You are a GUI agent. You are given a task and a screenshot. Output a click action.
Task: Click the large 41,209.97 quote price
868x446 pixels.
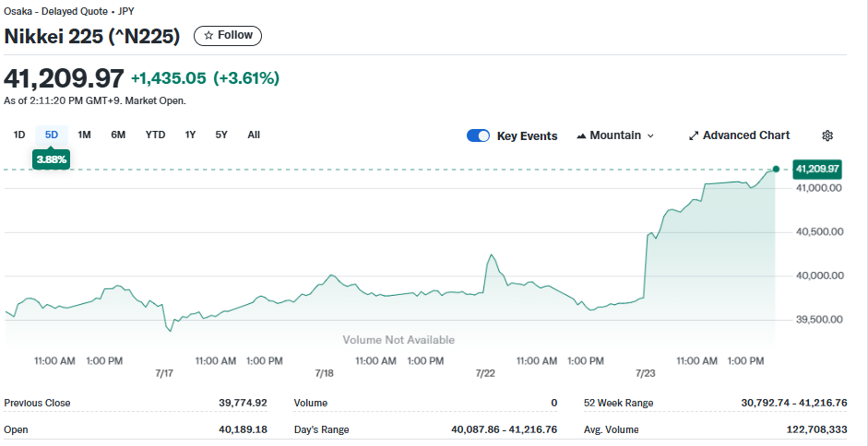click(x=64, y=78)
